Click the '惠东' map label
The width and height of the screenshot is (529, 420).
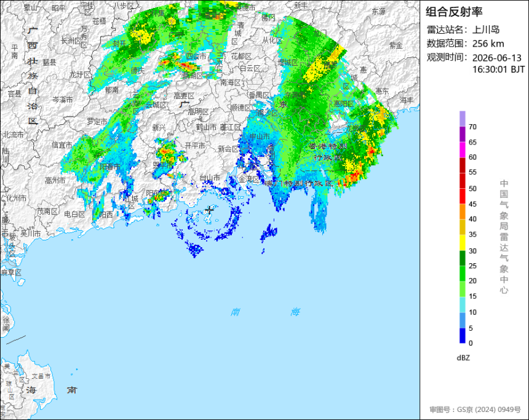(382, 91)
